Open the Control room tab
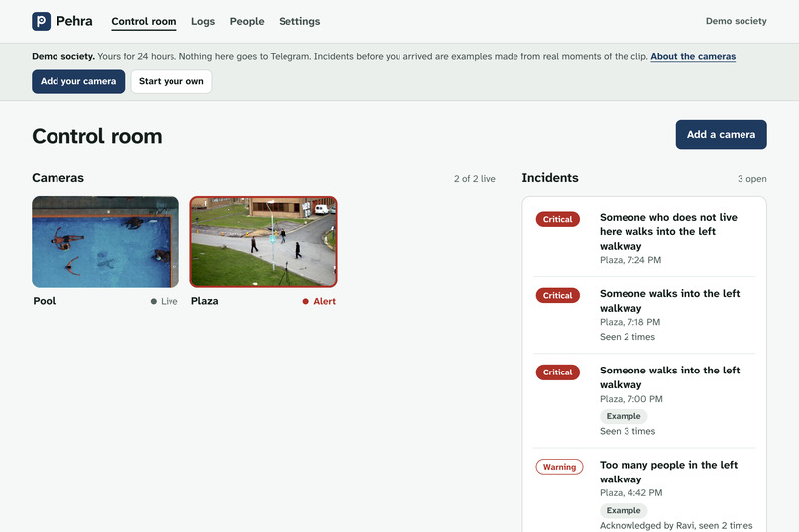 [144, 22]
